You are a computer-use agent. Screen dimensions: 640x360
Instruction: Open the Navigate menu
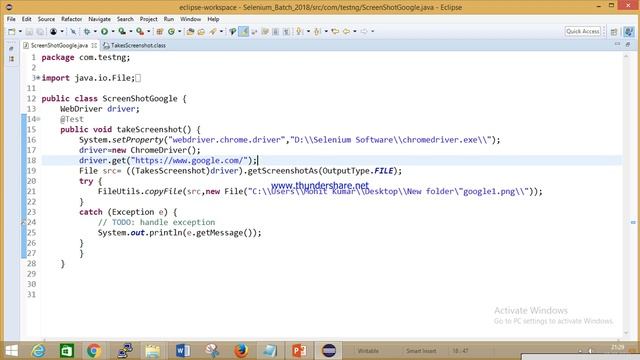point(99,19)
